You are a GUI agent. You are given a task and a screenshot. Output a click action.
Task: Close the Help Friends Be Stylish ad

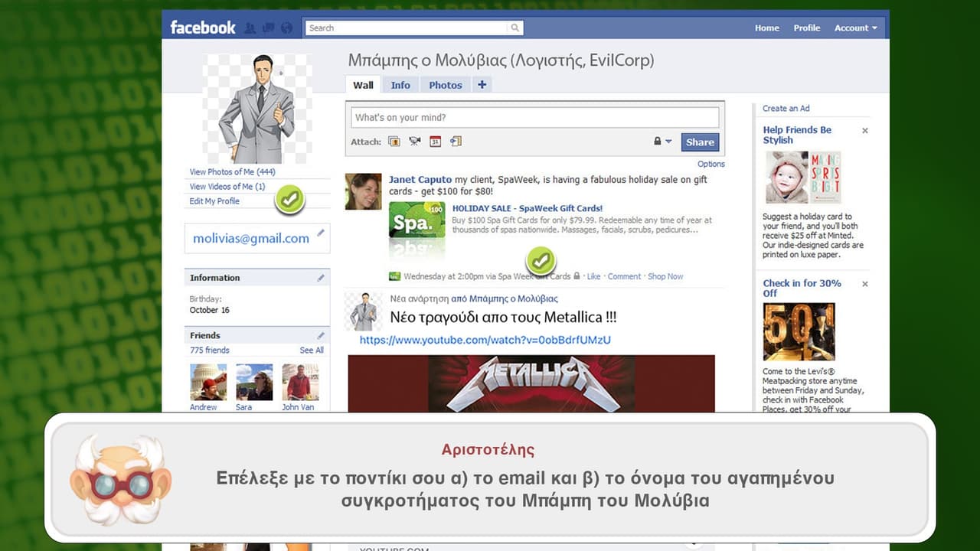click(x=865, y=131)
